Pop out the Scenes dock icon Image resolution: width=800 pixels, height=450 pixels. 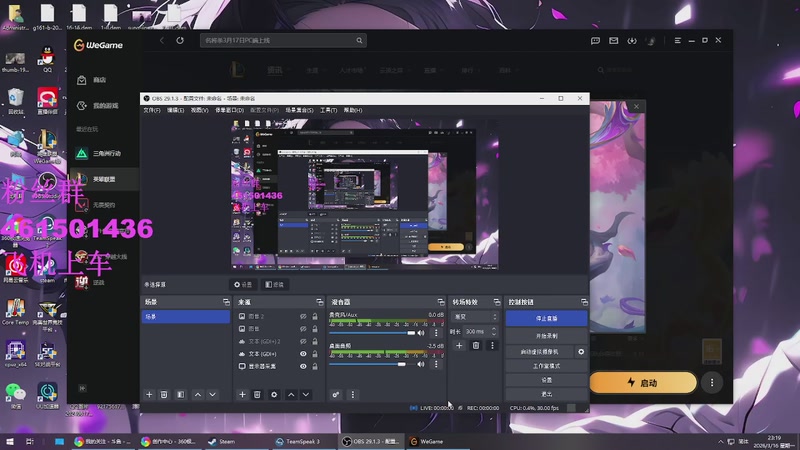pos(226,302)
